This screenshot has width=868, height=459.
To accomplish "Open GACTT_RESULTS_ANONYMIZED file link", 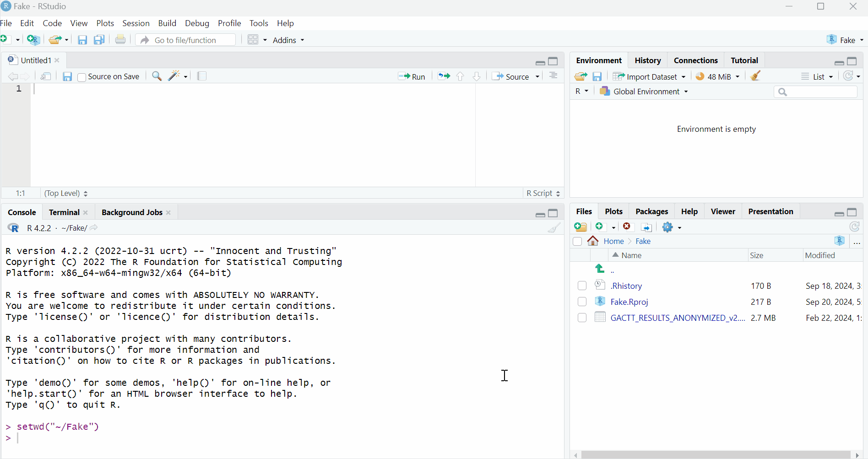I will 678,318.
